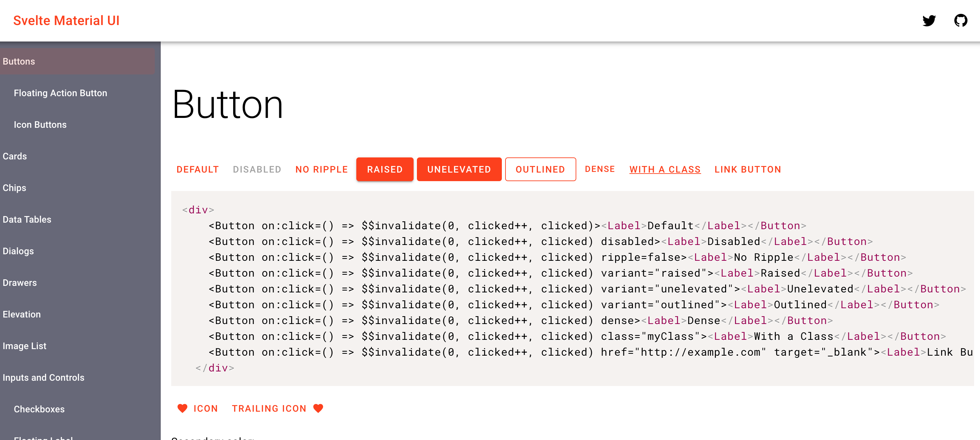This screenshot has height=440, width=980.
Task: Select Buttons in the sidebar
Action: coord(19,61)
